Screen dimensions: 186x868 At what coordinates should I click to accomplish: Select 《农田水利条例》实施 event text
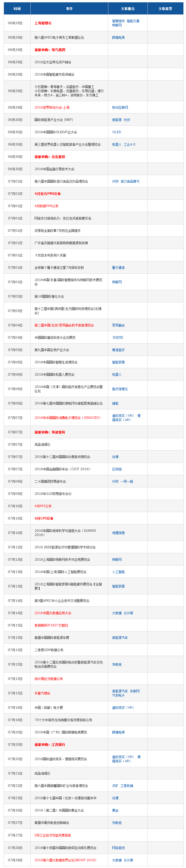point(50,255)
